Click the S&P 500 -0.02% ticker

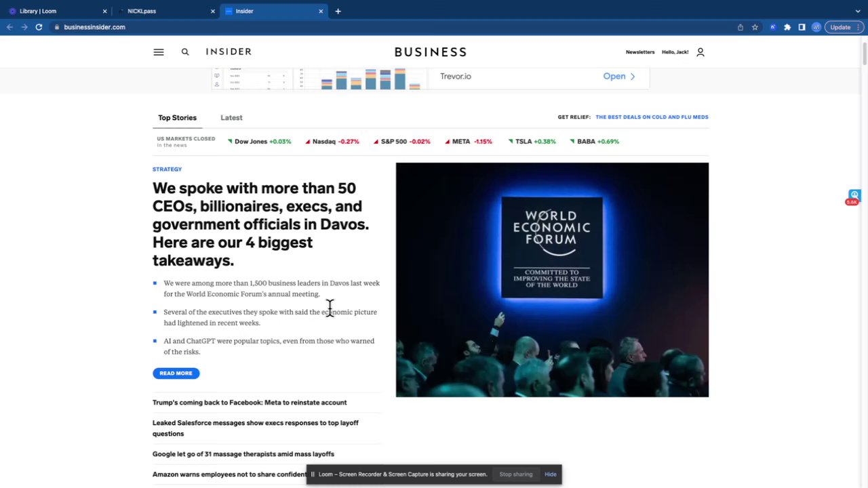coord(402,142)
